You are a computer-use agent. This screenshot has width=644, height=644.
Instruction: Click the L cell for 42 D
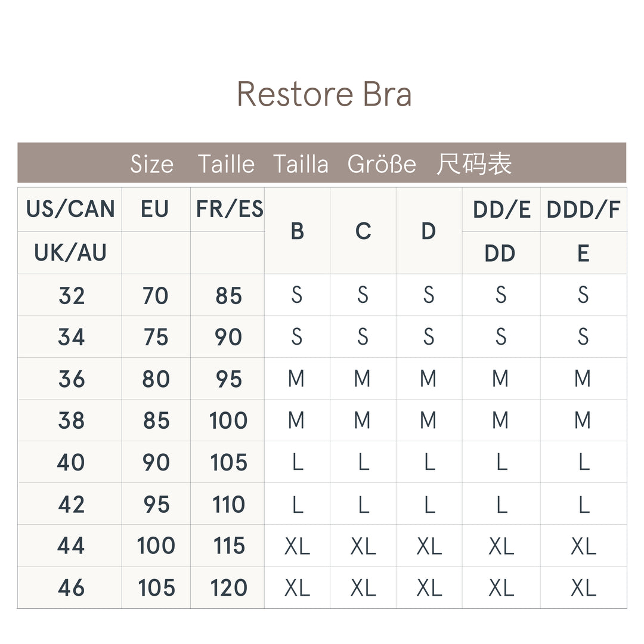click(429, 504)
